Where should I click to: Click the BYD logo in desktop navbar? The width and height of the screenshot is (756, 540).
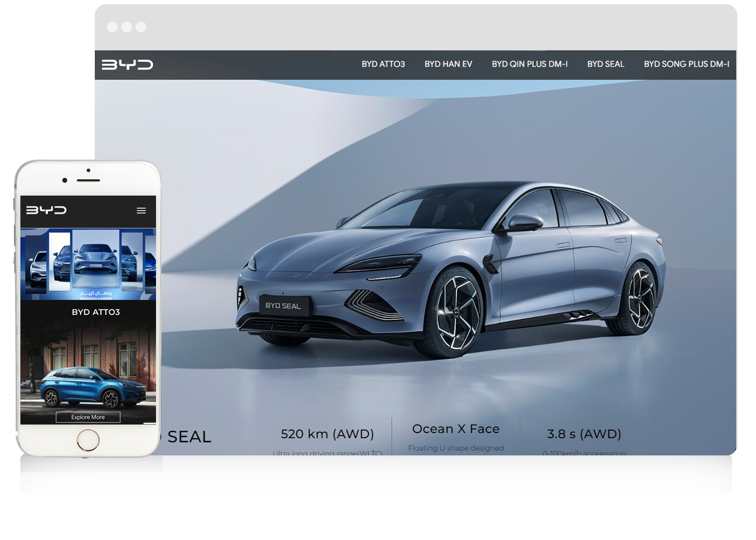(127, 65)
